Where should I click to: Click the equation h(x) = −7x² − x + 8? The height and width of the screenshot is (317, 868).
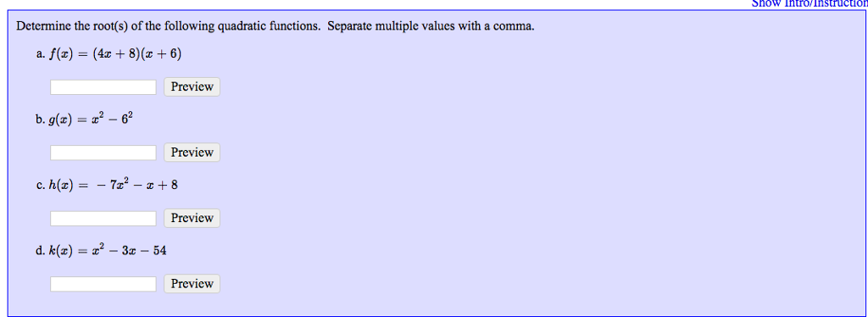pos(113,185)
